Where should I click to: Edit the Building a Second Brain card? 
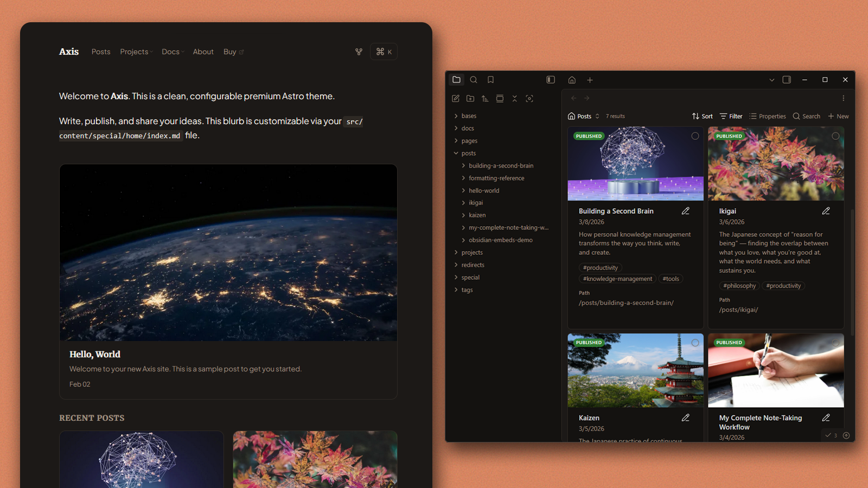(x=686, y=211)
